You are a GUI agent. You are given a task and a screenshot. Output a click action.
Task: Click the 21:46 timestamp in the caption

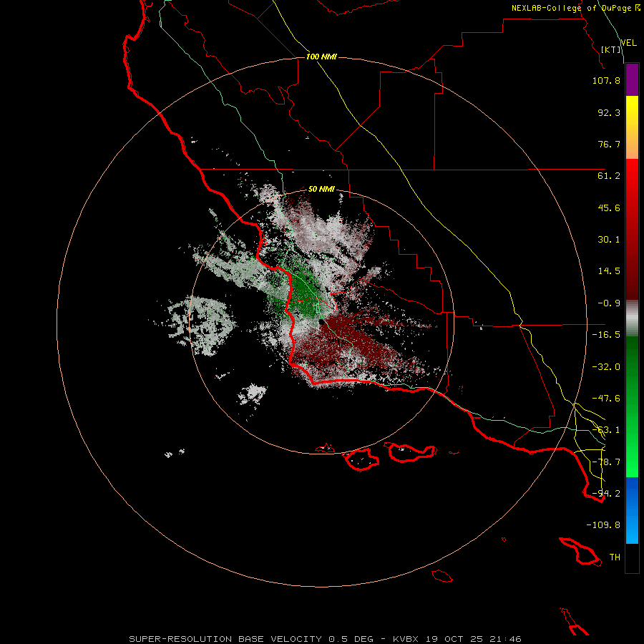pos(504,639)
